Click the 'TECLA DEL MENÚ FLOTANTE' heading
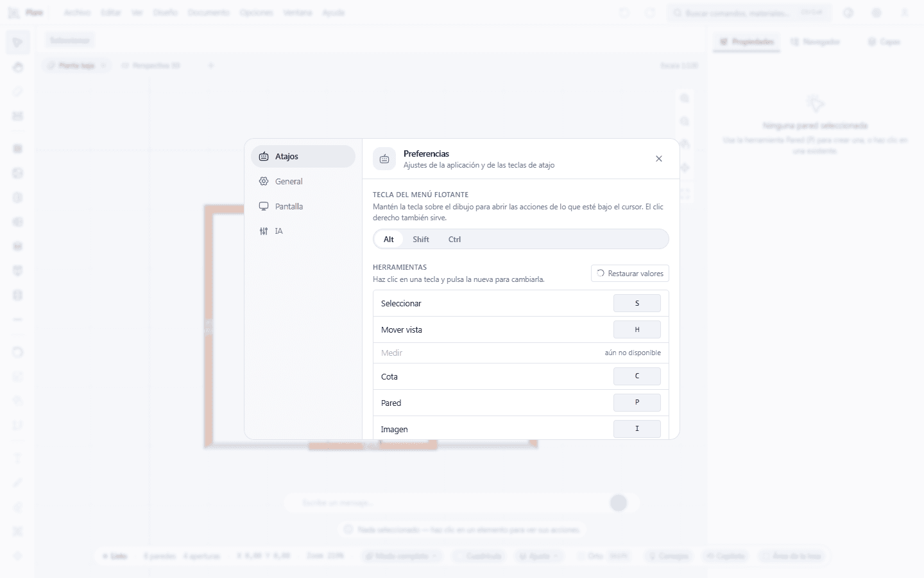 421,195
